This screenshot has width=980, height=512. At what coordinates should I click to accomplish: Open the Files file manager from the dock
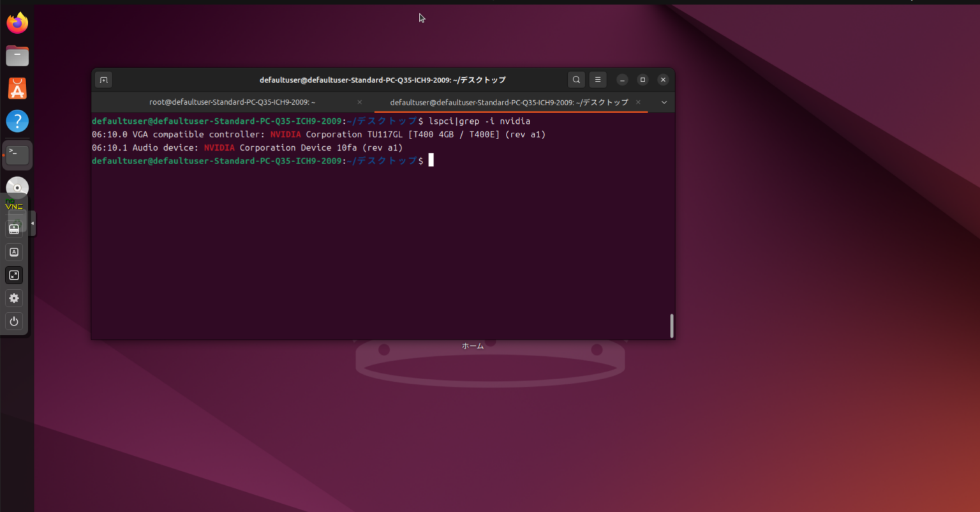click(17, 56)
